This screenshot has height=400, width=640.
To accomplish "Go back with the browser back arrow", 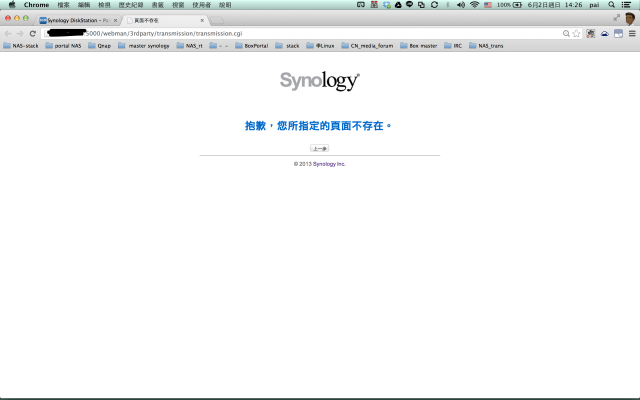I will [x=8, y=33].
